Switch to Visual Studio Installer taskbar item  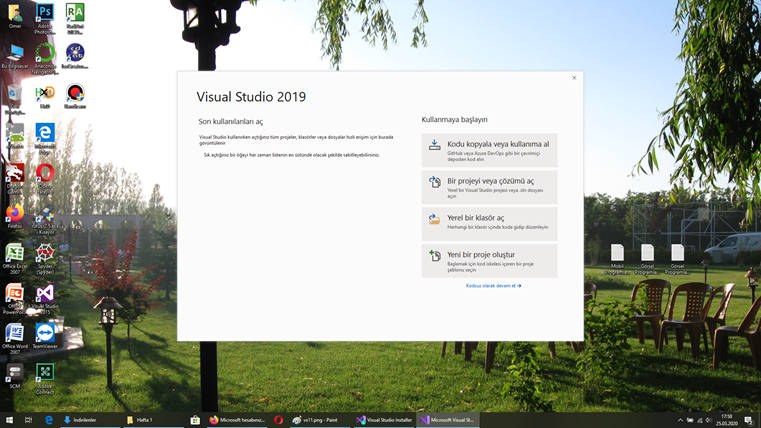click(x=385, y=420)
